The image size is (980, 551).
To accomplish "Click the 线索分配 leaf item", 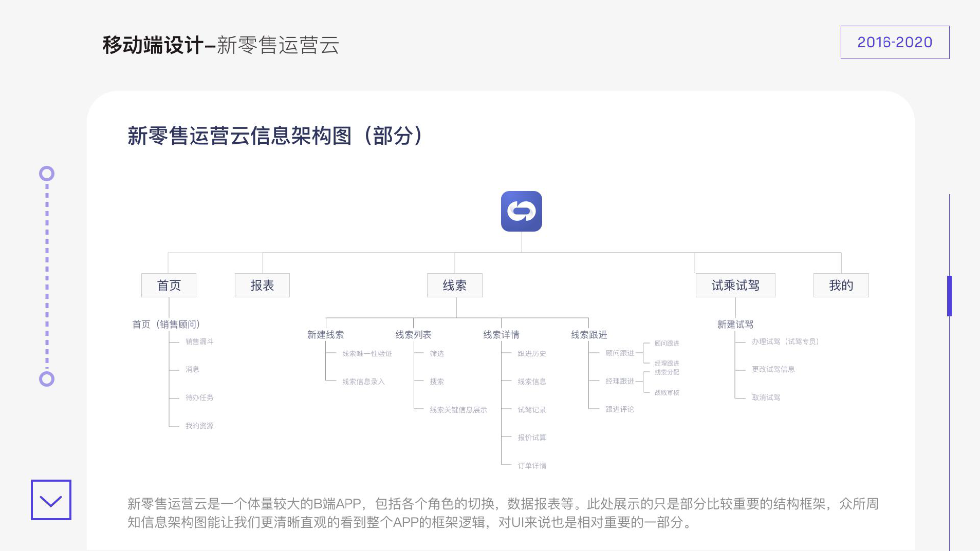I will pos(667,372).
